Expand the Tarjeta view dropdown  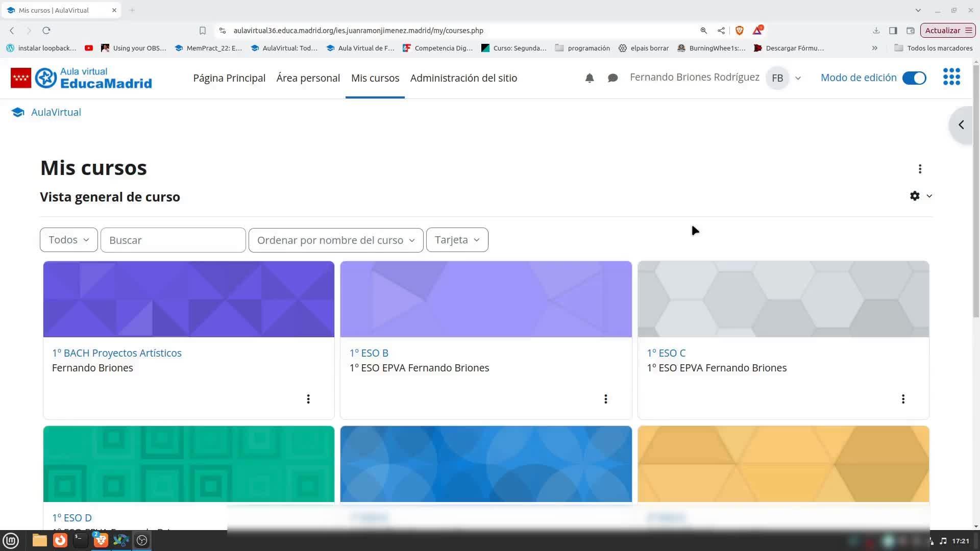point(457,240)
